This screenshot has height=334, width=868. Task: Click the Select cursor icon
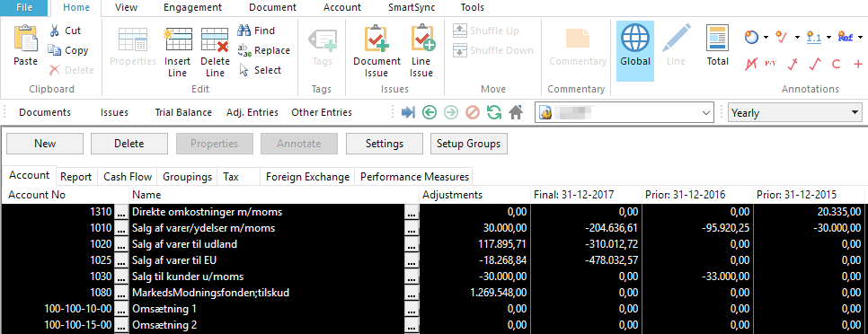click(x=244, y=70)
